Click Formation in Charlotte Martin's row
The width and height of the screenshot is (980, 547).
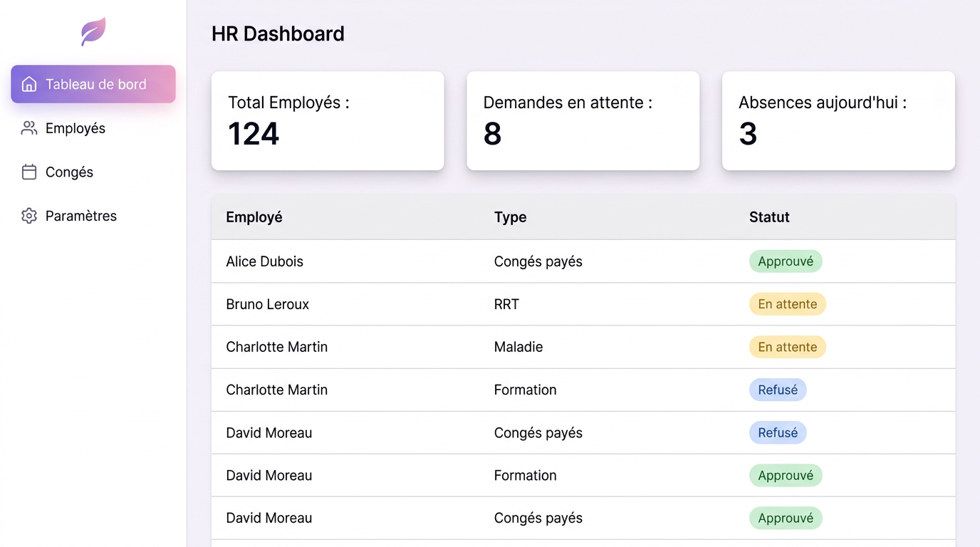pyautogui.click(x=526, y=390)
